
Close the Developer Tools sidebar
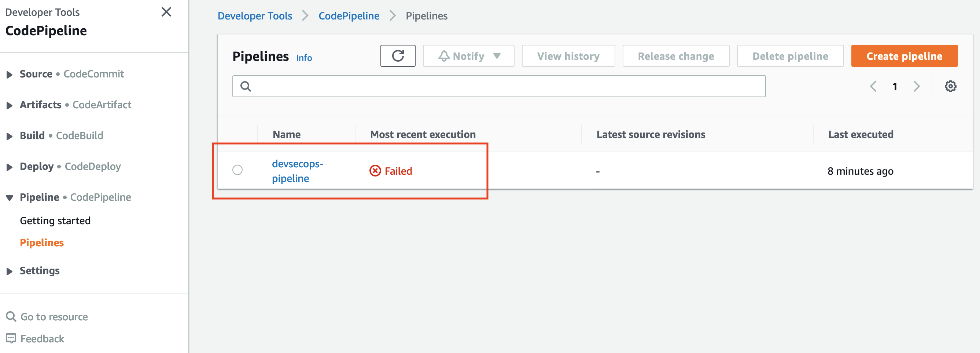click(x=166, y=12)
